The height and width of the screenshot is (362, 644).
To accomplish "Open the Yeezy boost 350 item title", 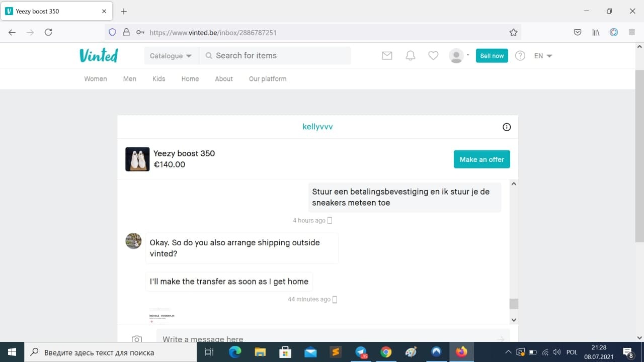I will click(x=184, y=153).
